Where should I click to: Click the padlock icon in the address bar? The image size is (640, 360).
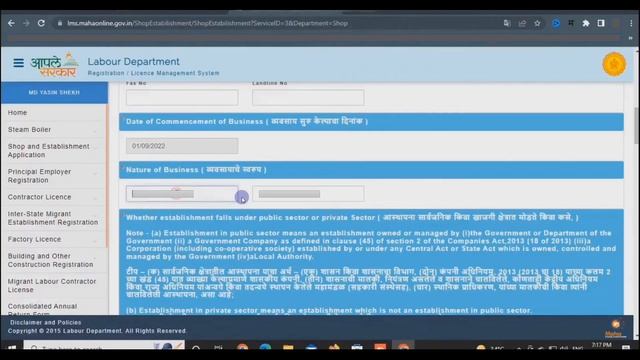[x=60, y=23]
